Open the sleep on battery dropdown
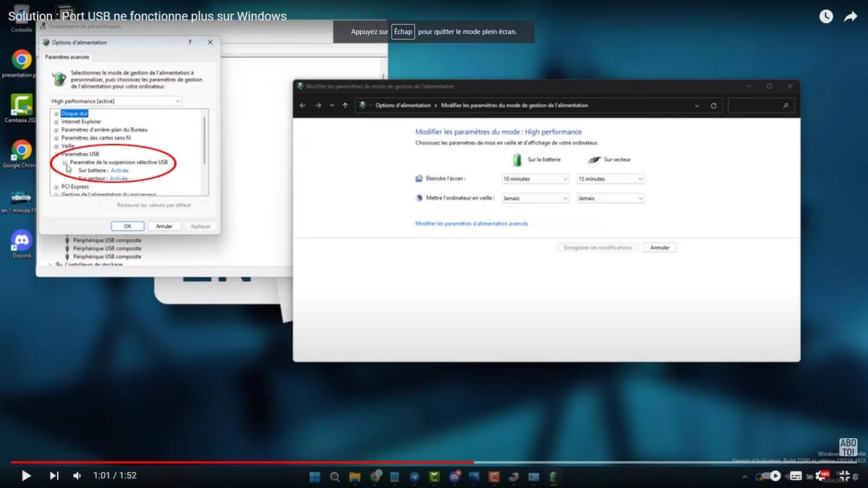The image size is (868, 488). [x=535, y=198]
